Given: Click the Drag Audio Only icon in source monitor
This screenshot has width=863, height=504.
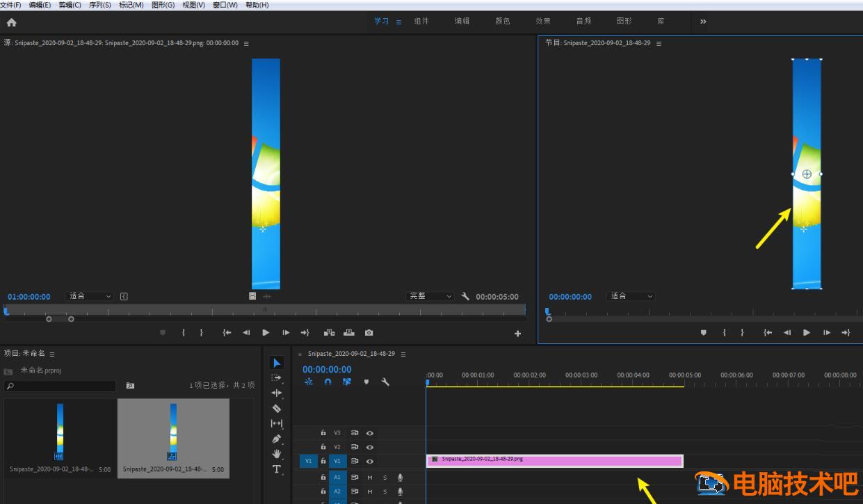Looking at the screenshot, I should [267, 296].
